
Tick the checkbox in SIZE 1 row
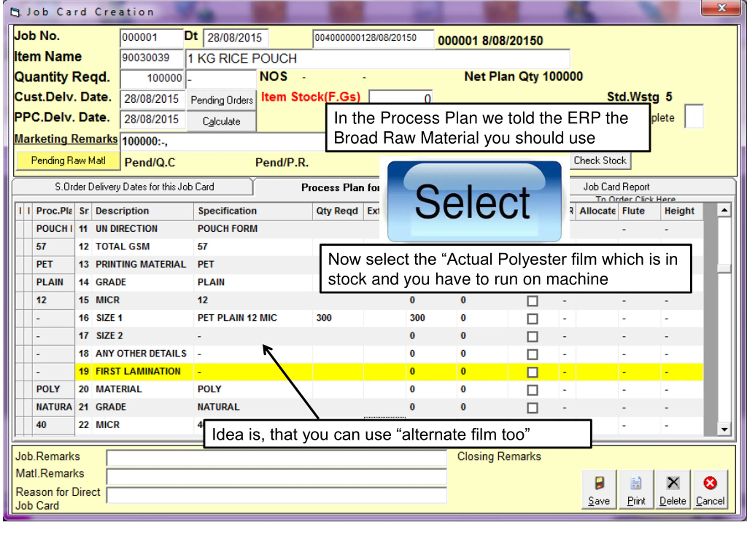(x=533, y=319)
